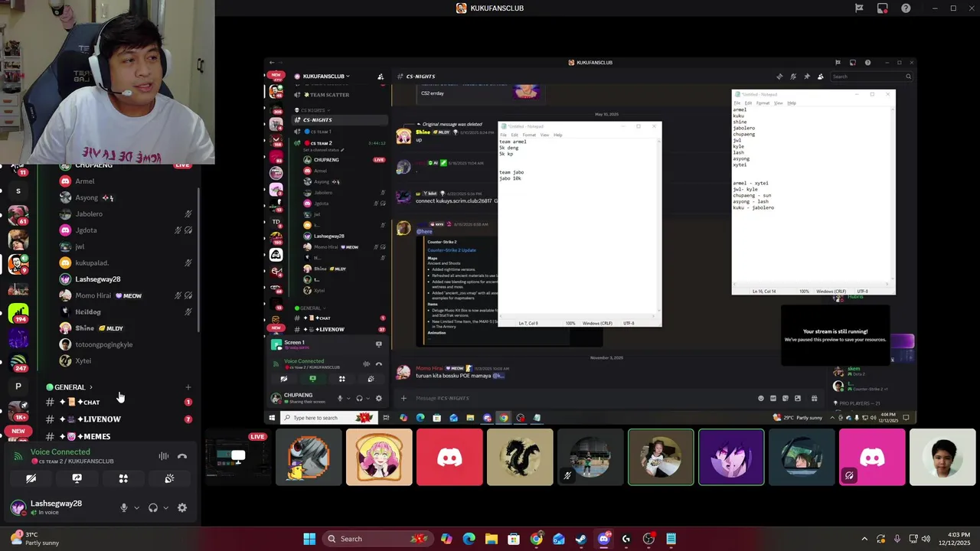
Task: Disconnect from voice with the hang-up icon
Action: click(182, 456)
